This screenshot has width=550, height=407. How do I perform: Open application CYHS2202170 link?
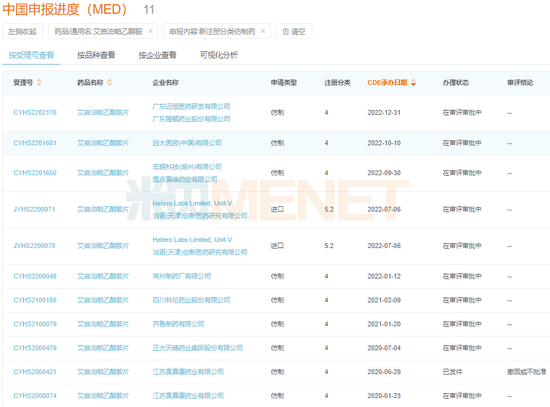click(35, 113)
